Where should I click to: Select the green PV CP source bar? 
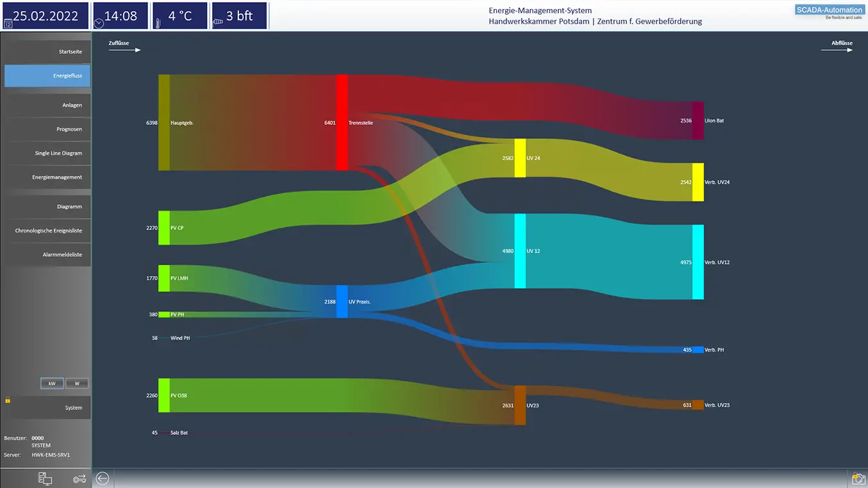[x=164, y=227]
